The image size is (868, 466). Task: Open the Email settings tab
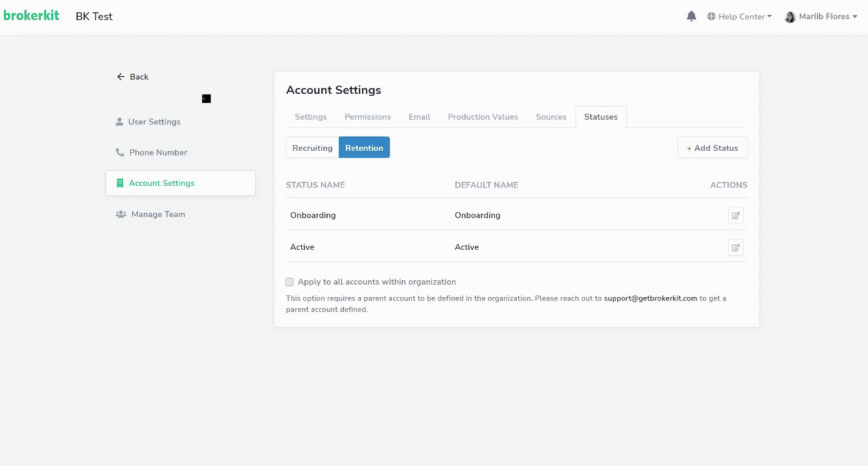pos(419,116)
